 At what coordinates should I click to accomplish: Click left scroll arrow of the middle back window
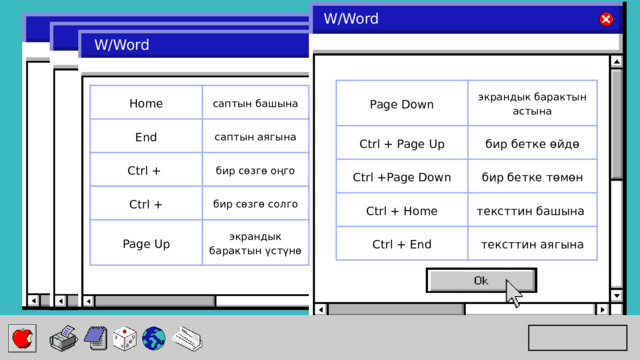(61, 301)
